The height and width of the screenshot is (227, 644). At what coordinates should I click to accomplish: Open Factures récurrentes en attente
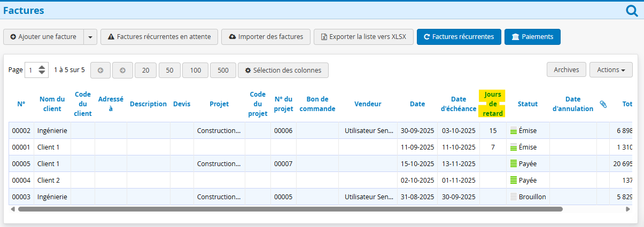(x=159, y=37)
